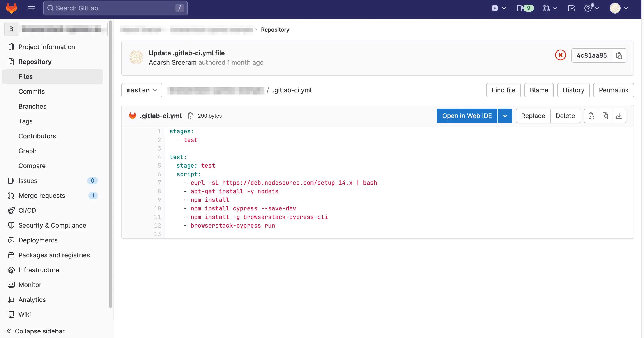Screen dimensions: 644x338
Task: Open CI/CD from the sidebar
Action: pos(27,210)
